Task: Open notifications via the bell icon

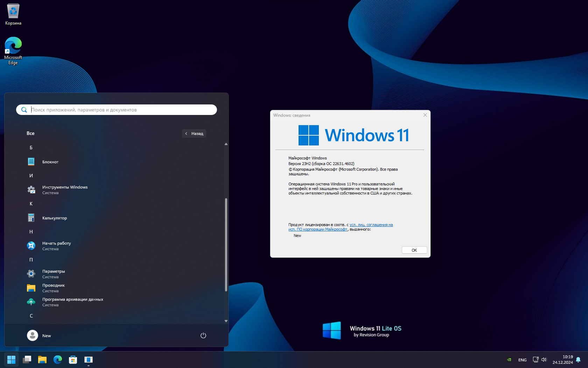Action: tap(578, 360)
